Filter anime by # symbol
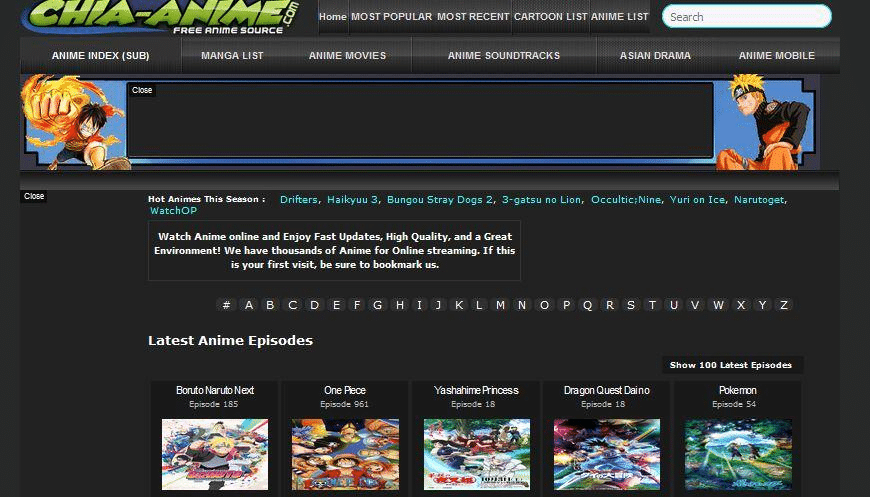The height and width of the screenshot is (497, 870). click(x=226, y=305)
